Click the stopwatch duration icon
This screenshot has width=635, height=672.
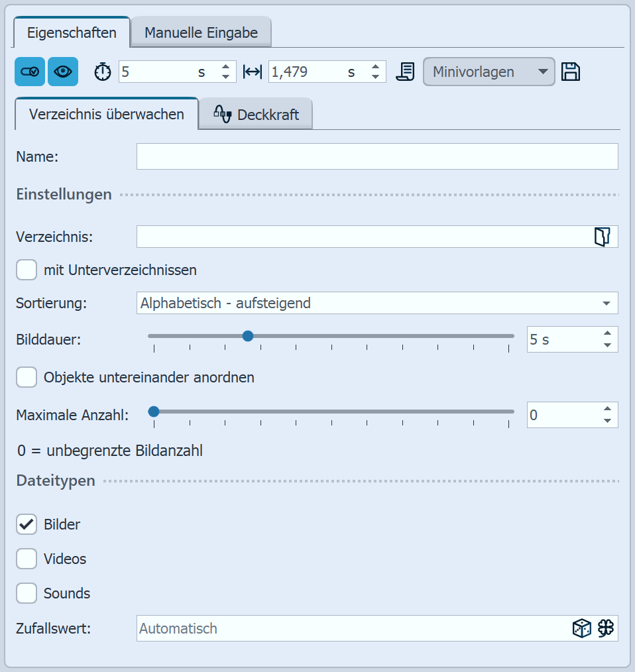[x=103, y=72]
